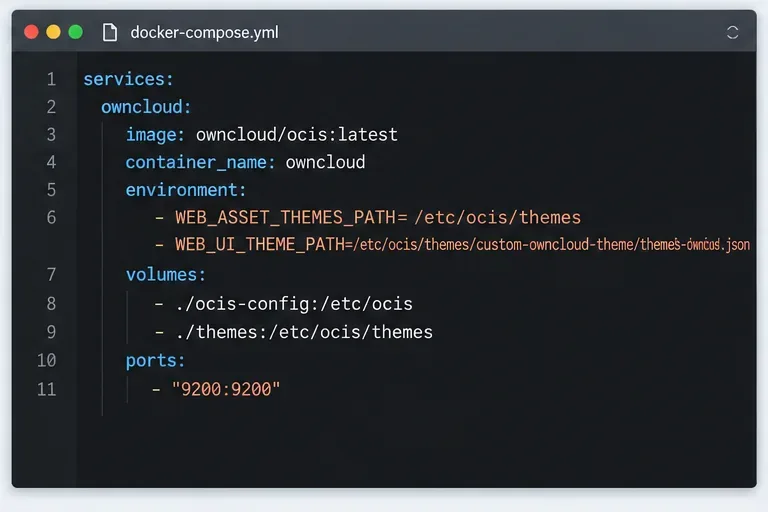Click the 'services:' key on line 1
This screenshot has width=768, height=512.
click(x=128, y=79)
